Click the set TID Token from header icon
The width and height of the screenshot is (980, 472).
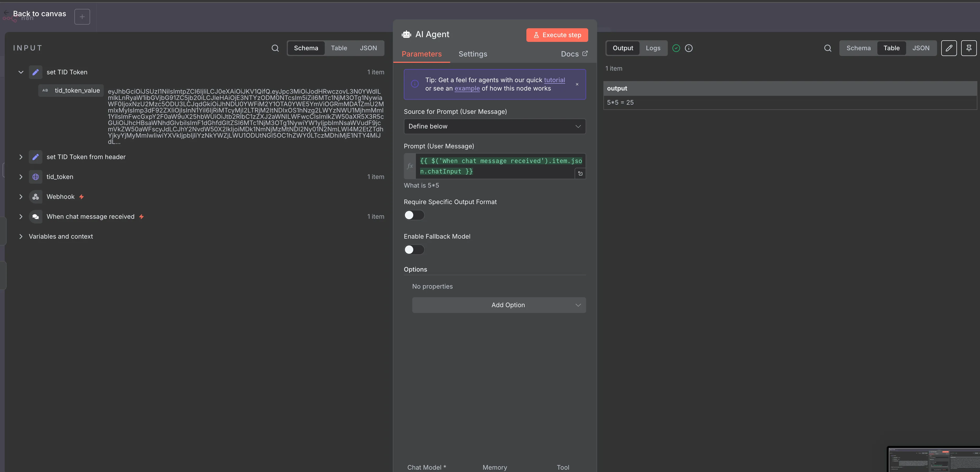coord(35,157)
